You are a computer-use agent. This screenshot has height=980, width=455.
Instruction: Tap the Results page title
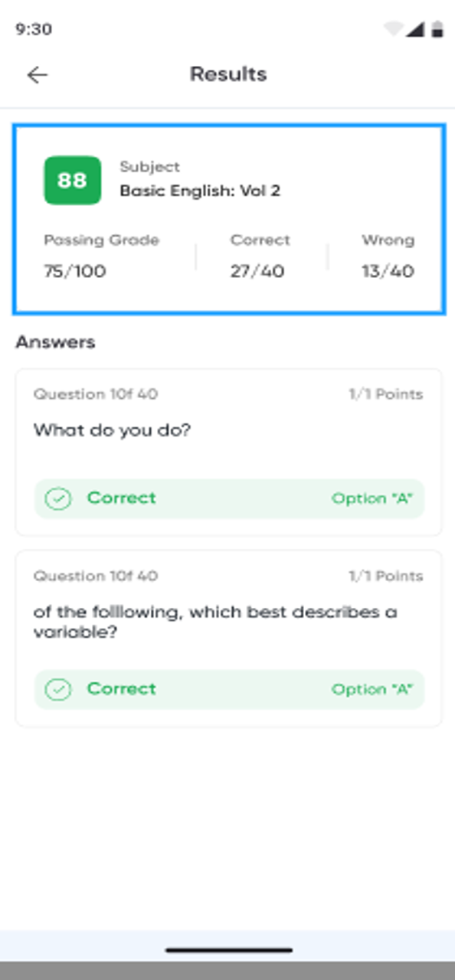coord(228,74)
